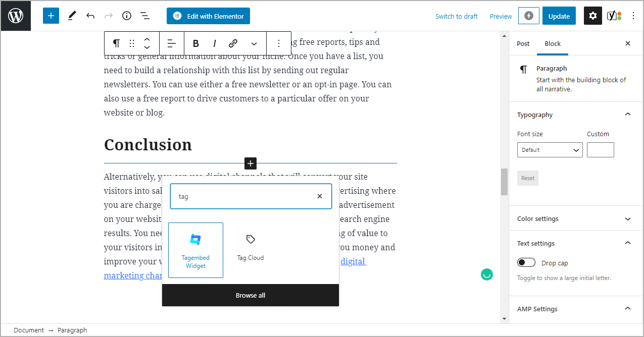Insert the Tag Cloud block

tap(251, 250)
